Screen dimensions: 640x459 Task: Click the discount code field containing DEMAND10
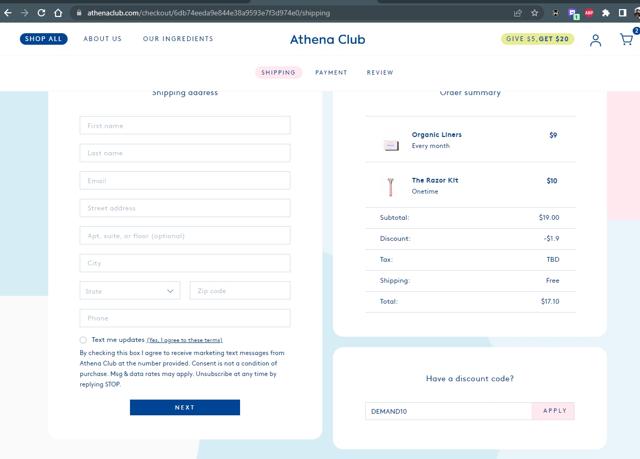pos(448,411)
